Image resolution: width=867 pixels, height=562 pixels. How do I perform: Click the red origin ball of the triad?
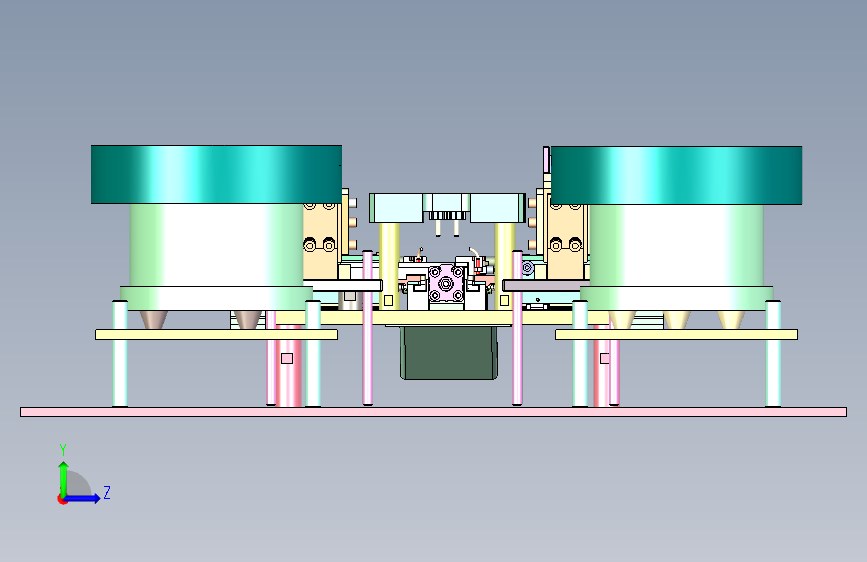(62, 499)
